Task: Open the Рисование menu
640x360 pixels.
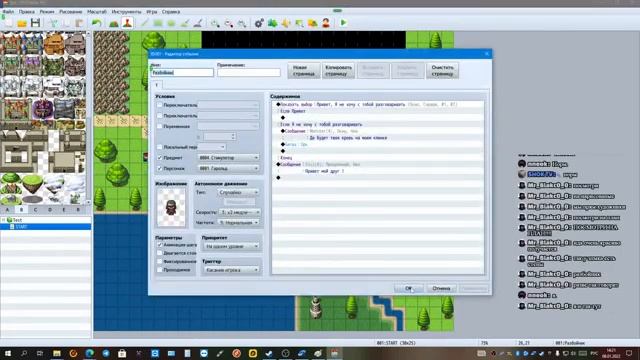Action: click(x=71, y=12)
